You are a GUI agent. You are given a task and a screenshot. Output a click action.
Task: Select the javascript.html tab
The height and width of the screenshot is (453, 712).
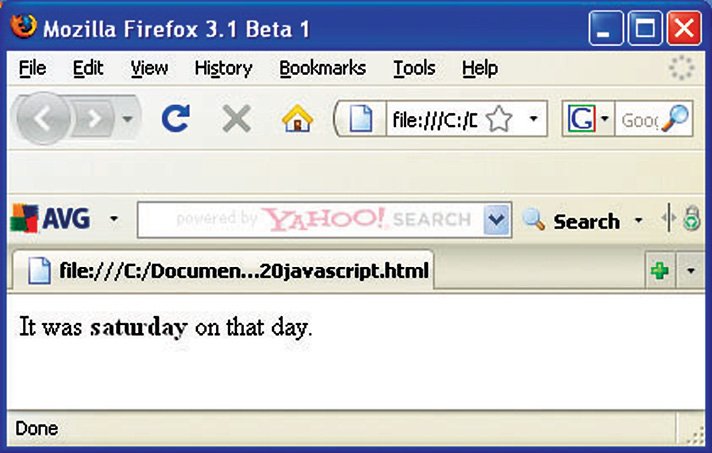[222, 271]
